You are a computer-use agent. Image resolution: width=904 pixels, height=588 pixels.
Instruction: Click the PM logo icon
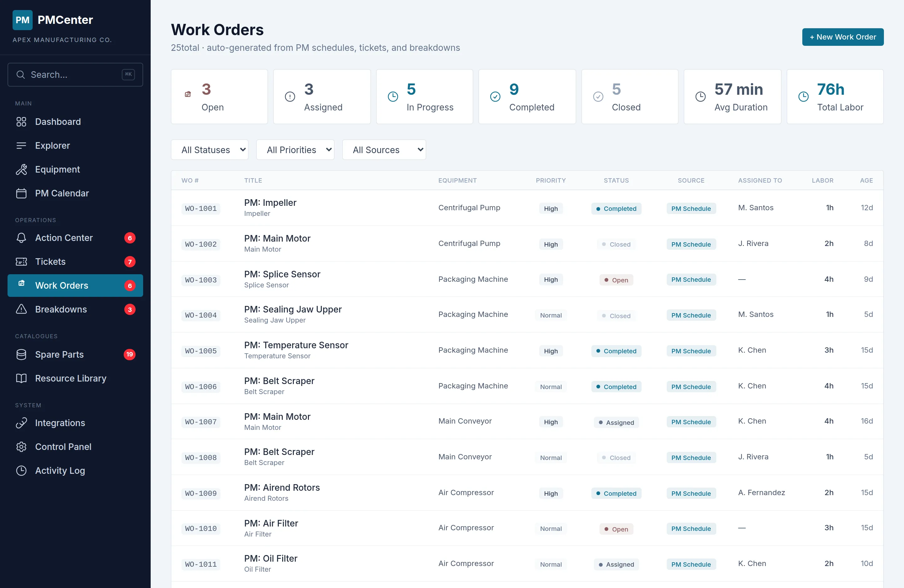22,20
